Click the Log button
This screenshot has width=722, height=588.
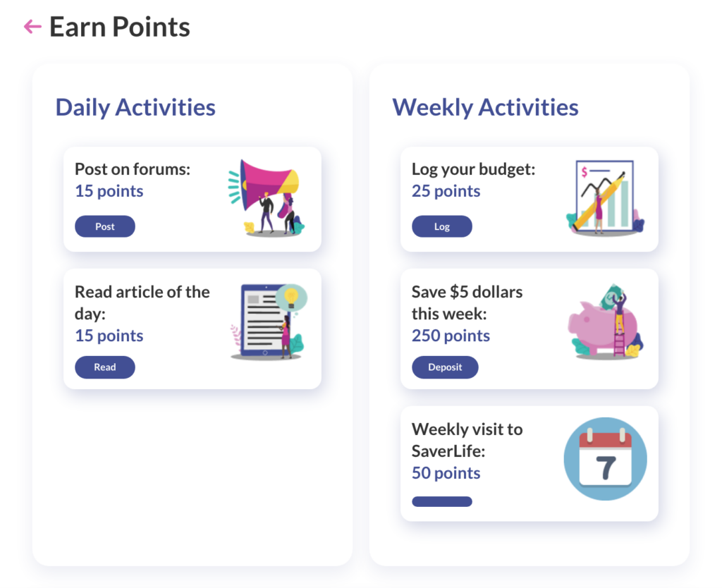click(442, 226)
